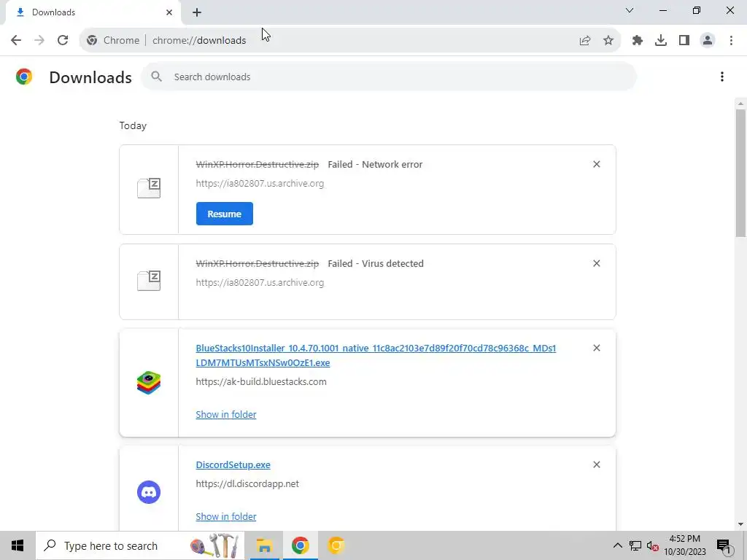Bookmark this tab with the star icon

pos(608,41)
